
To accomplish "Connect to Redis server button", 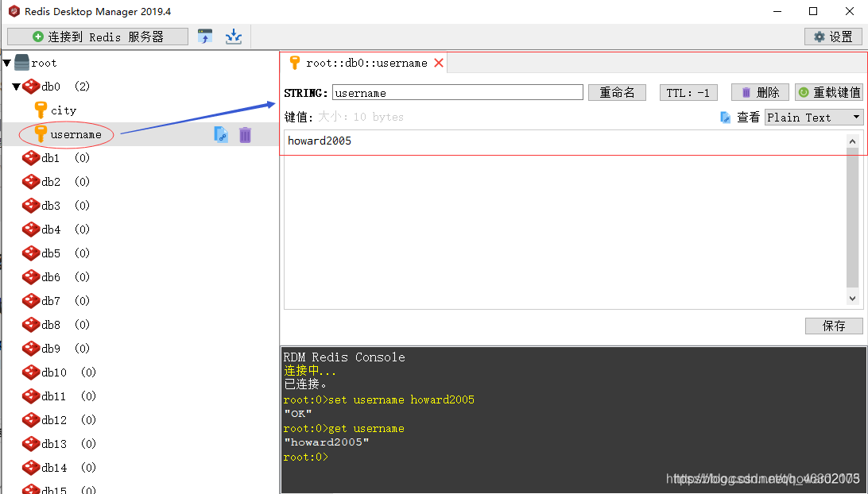I will [98, 37].
